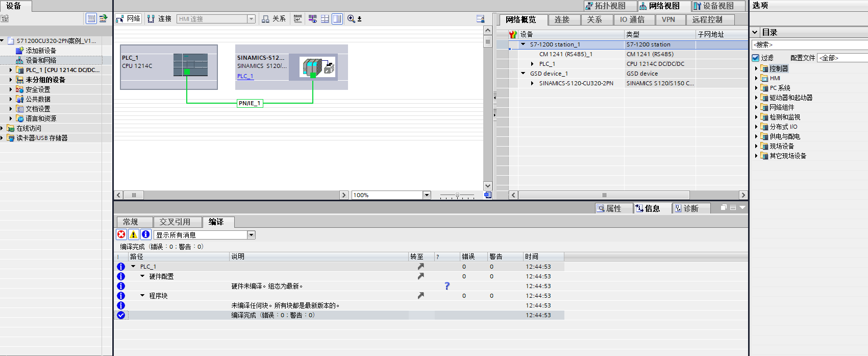Image resolution: width=868 pixels, height=356 pixels.
Task: Click the PLC_1 link under SINAMICS device
Action: [x=245, y=76]
